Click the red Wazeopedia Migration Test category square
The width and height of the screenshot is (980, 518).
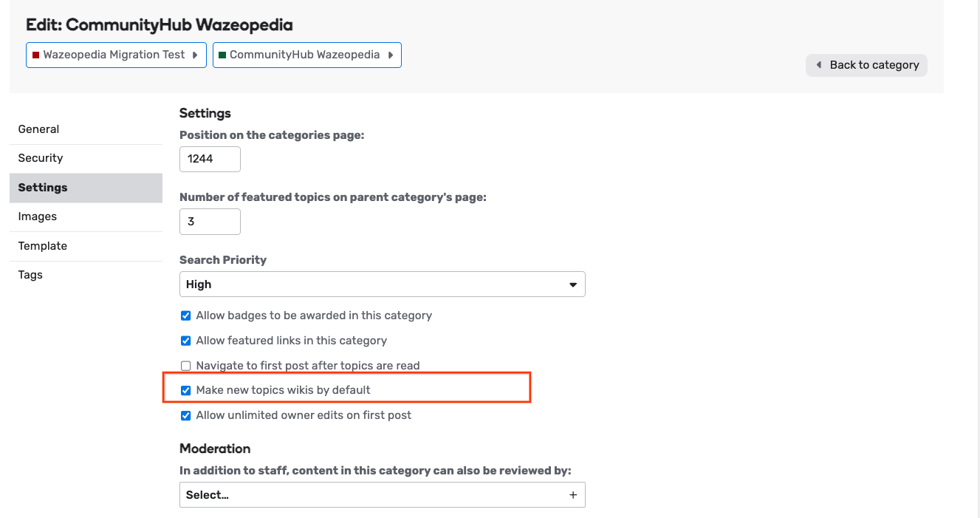click(x=35, y=55)
